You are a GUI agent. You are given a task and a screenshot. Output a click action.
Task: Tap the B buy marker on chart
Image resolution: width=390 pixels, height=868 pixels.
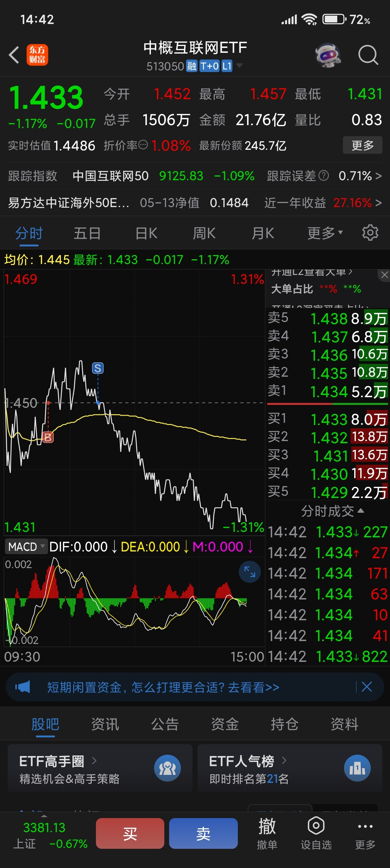[48, 438]
